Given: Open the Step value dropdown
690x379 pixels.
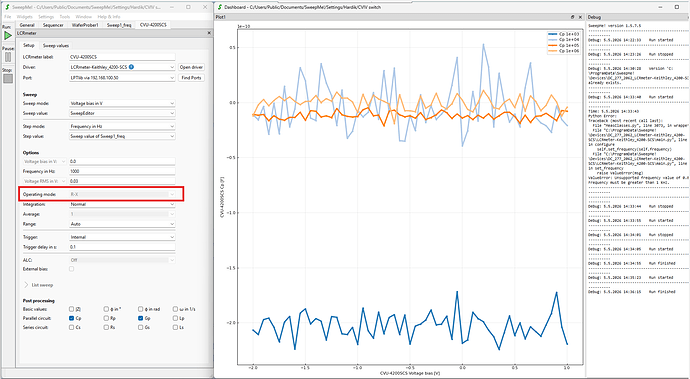Looking at the screenshot, I should tap(122, 136).
